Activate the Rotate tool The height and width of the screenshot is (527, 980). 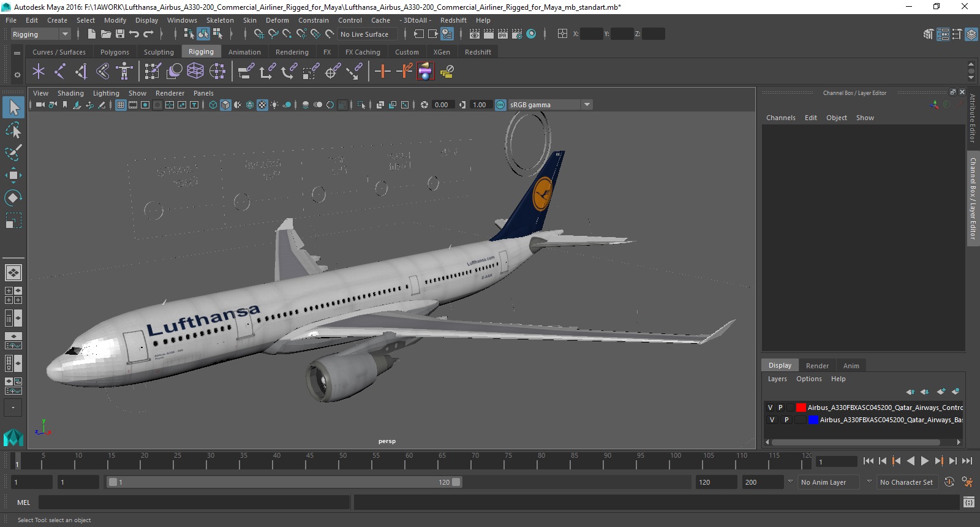tap(13, 197)
